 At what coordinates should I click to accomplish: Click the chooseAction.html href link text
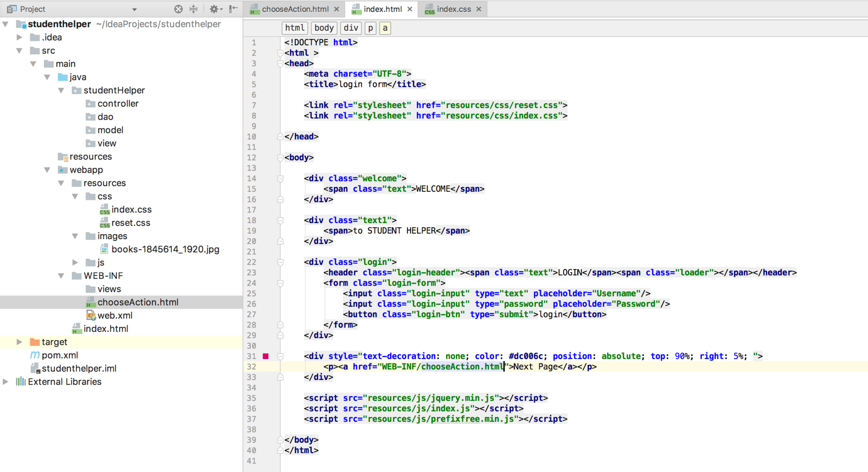pyautogui.click(x=463, y=367)
